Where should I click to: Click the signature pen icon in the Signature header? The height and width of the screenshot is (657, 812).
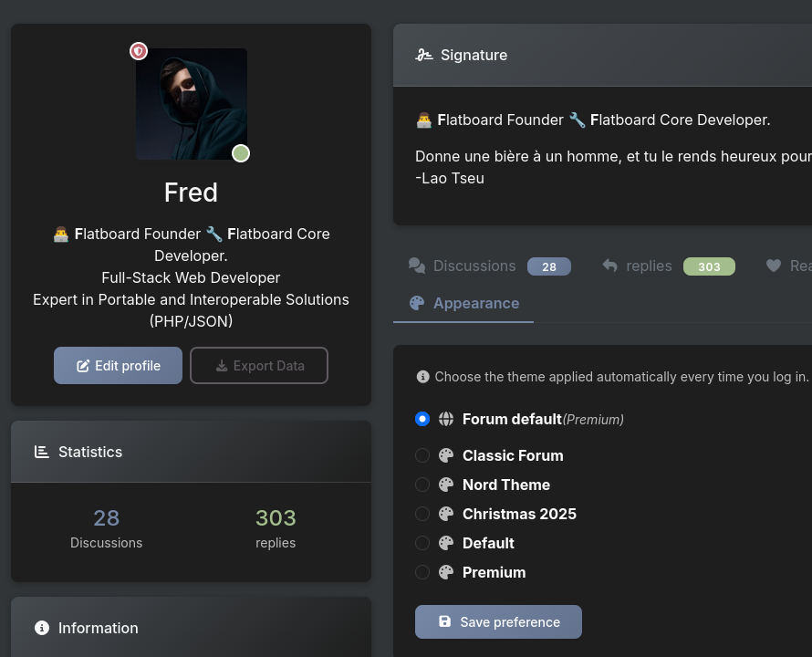coord(424,55)
